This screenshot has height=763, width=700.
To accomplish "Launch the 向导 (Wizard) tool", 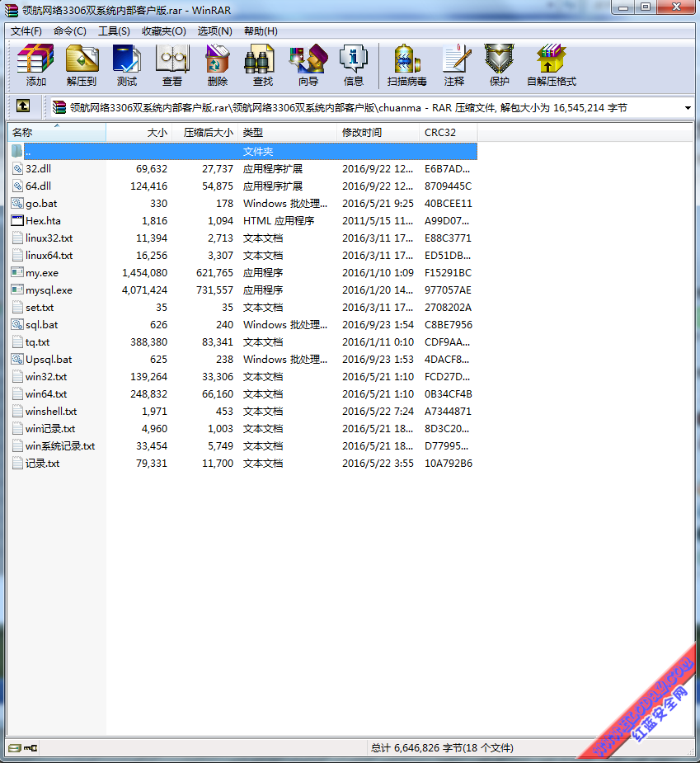I will tap(308, 65).
